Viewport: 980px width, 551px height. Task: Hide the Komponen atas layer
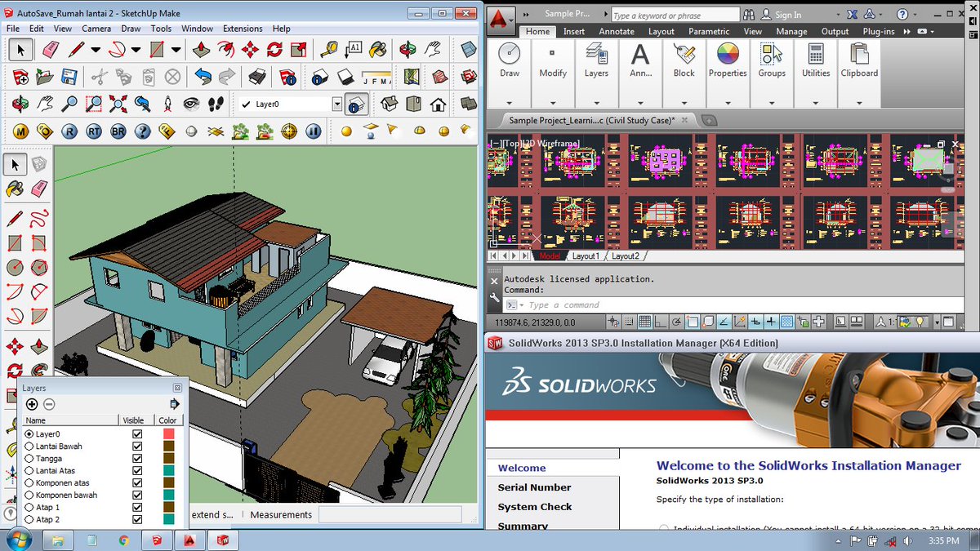click(x=137, y=483)
